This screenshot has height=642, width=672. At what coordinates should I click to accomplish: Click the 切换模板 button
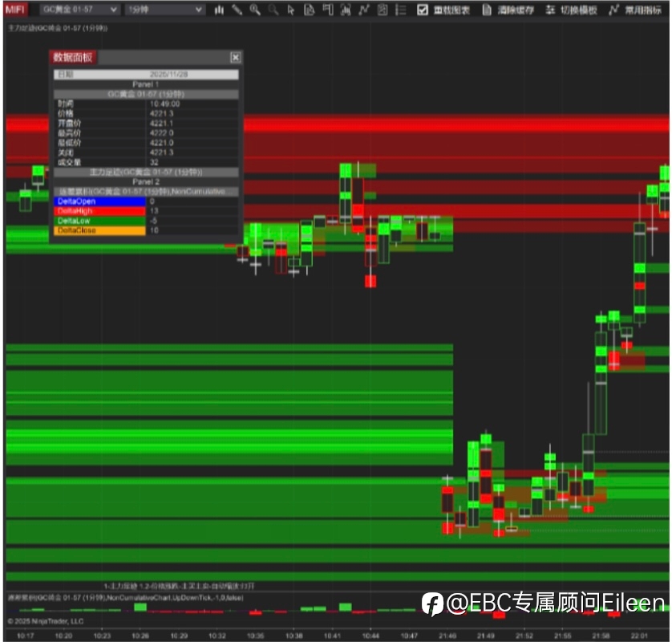point(571,10)
